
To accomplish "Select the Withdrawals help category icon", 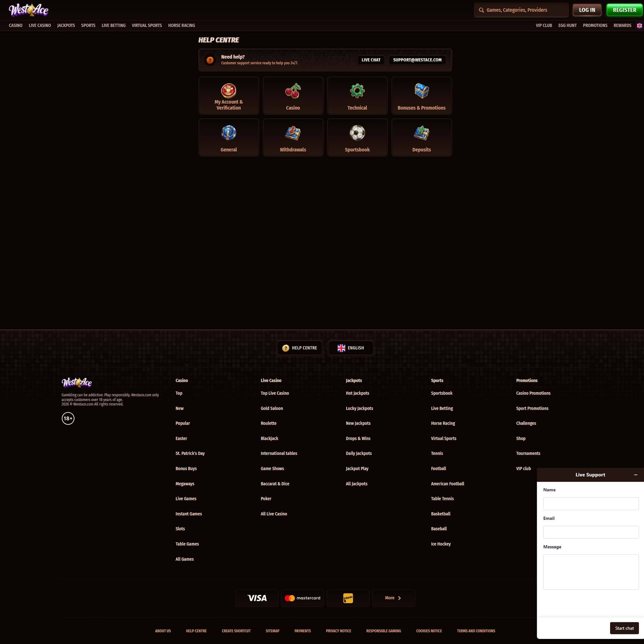I will (293, 133).
